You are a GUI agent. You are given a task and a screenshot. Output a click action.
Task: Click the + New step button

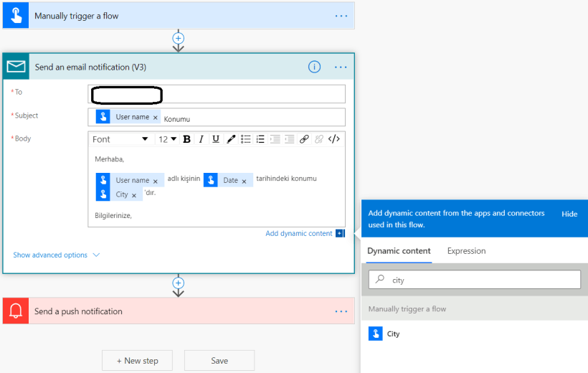coord(138,361)
